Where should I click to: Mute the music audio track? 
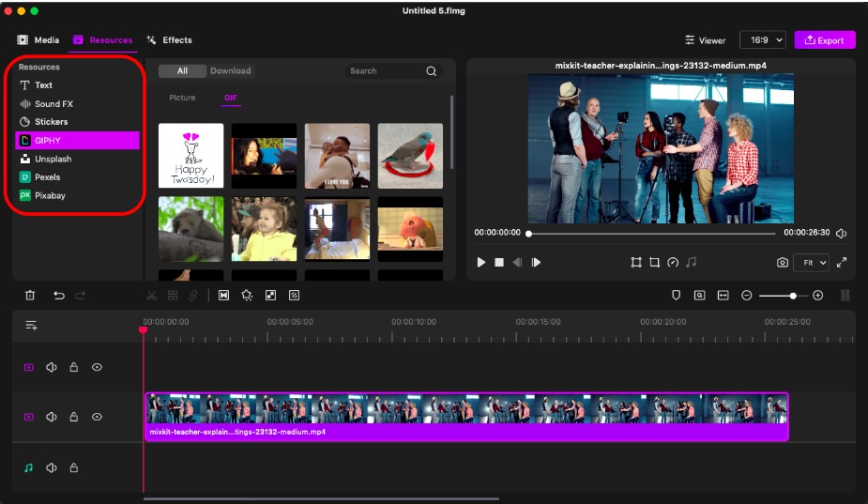point(52,468)
